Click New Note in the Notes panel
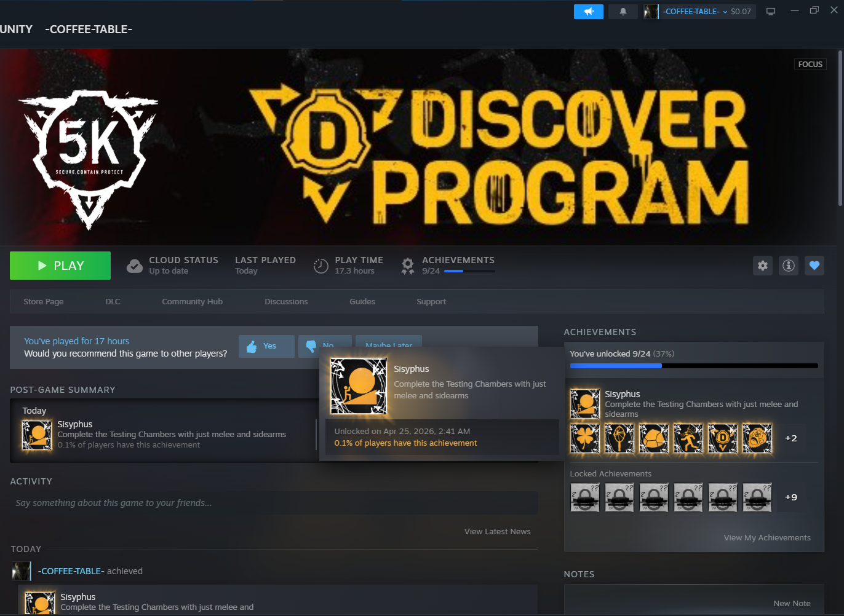 (792, 604)
